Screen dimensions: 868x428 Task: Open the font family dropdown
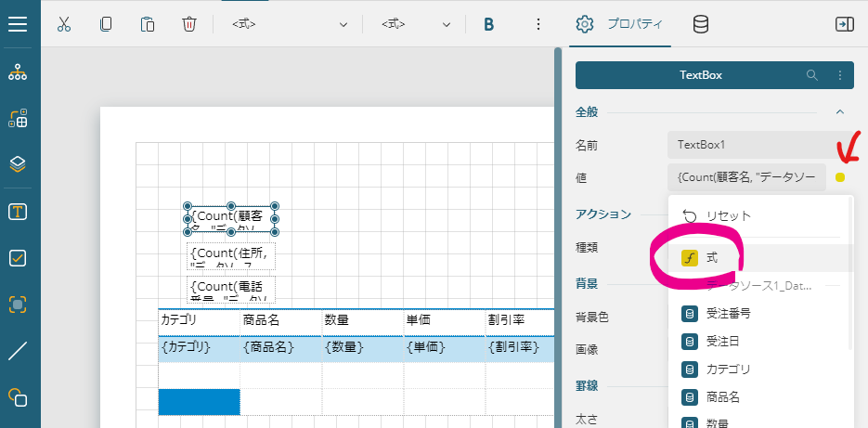coord(290,25)
